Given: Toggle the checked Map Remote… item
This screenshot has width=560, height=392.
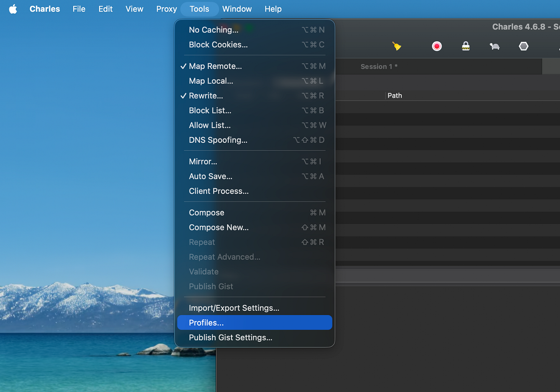Looking at the screenshot, I should [x=255, y=66].
